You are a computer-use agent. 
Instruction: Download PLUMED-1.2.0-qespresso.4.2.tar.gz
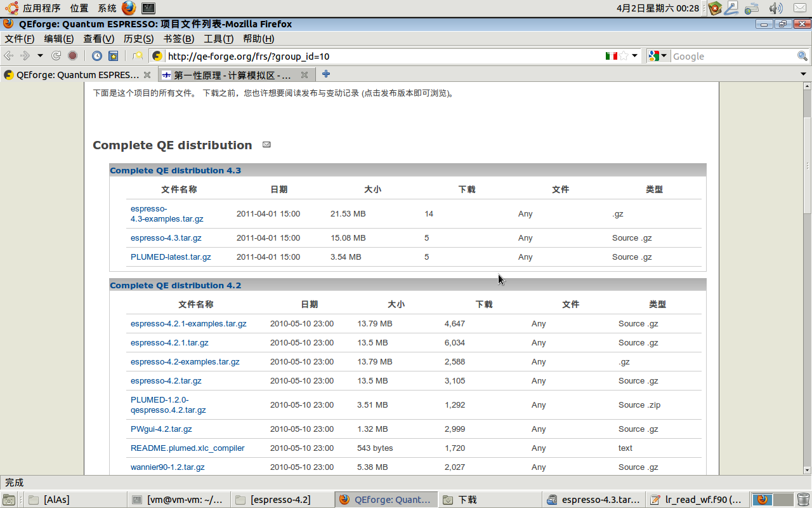pyautogui.click(x=168, y=404)
